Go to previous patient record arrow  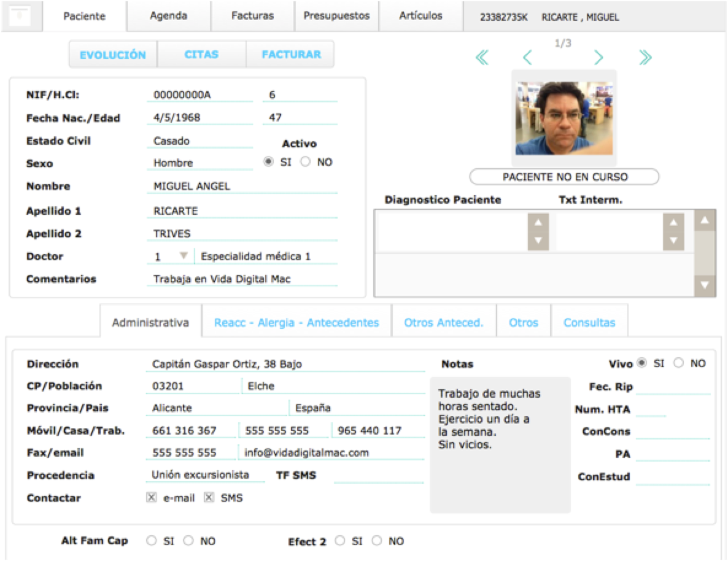pyautogui.click(x=527, y=58)
